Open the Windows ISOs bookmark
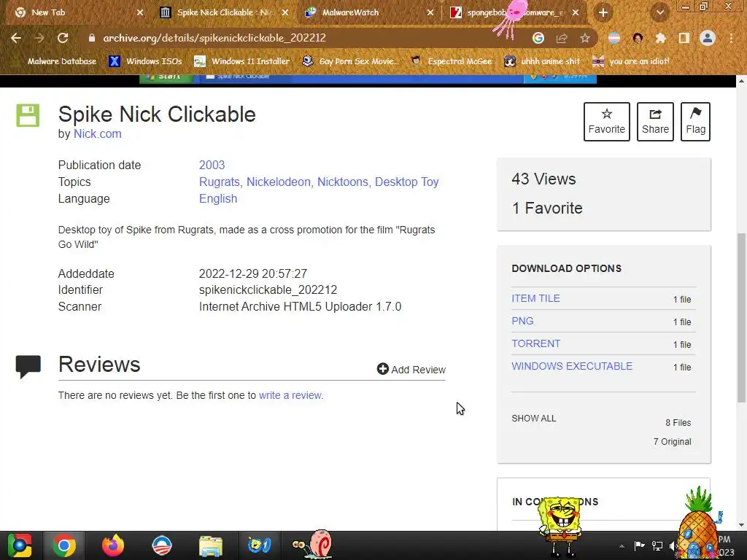Viewport: 747px width, 560px height. coord(145,61)
